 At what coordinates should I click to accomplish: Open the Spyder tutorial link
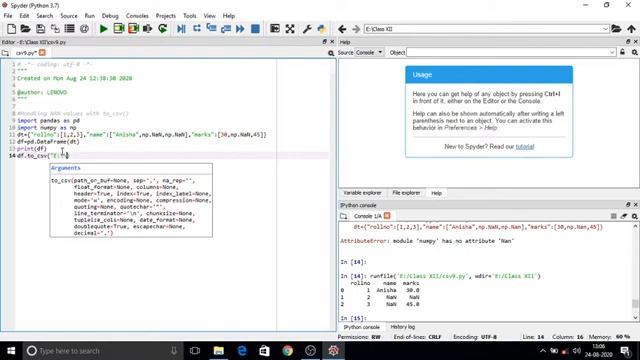[x=524, y=147]
